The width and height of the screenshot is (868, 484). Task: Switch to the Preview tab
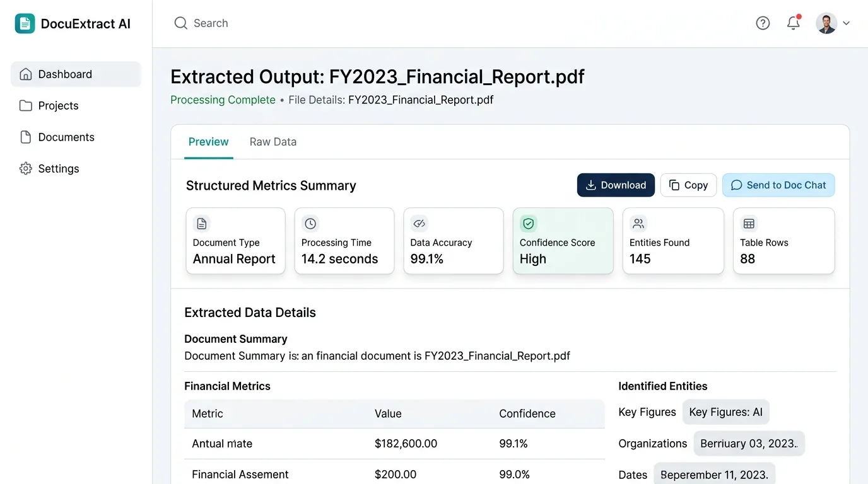[209, 142]
